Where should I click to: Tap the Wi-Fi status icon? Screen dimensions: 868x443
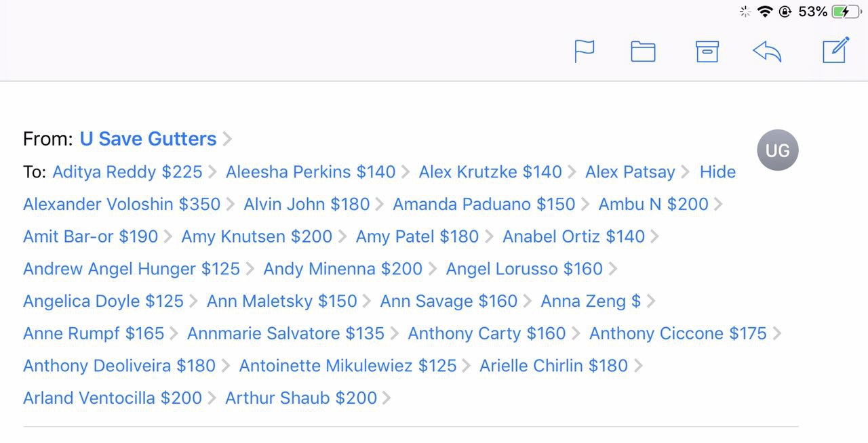tap(765, 12)
